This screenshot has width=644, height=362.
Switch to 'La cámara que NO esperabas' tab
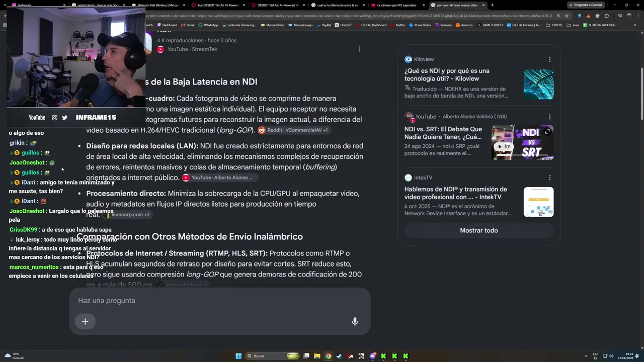click(x=398, y=5)
